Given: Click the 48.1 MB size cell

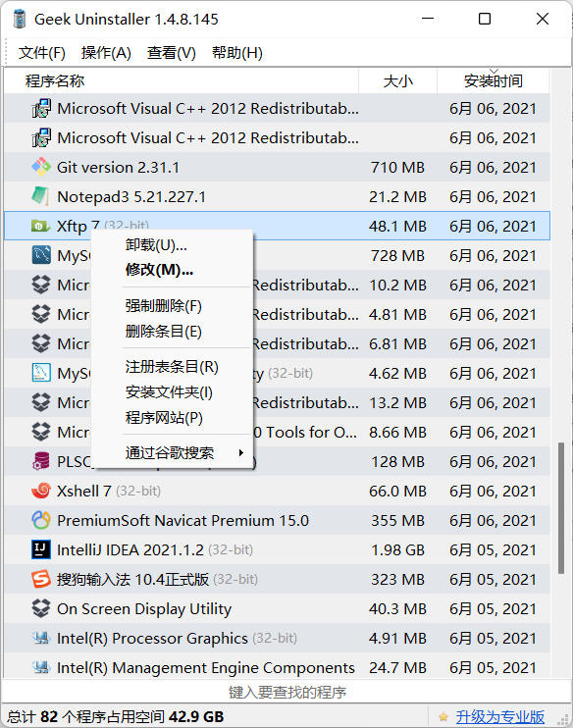Looking at the screenshot, I should 397,226.
